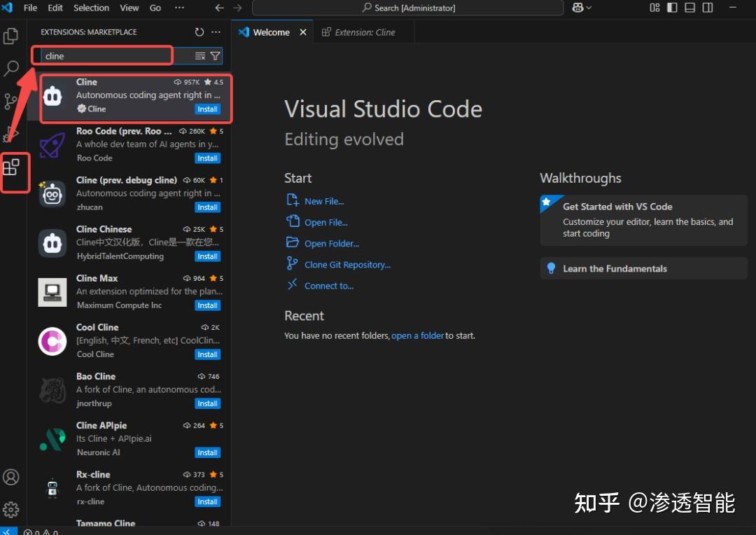Open Get Started with VS Code walkthrough
The image size is (756, 535).
tap(644, 220)
